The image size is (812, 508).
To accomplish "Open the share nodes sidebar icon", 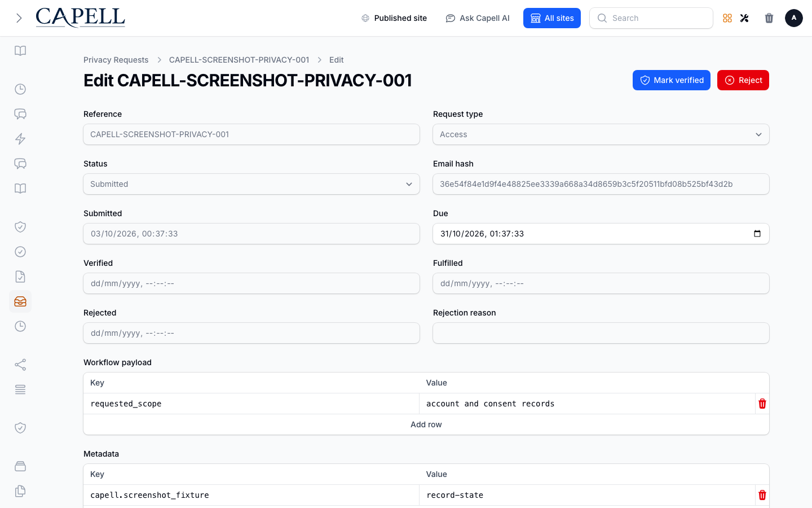I will point(20,365).
